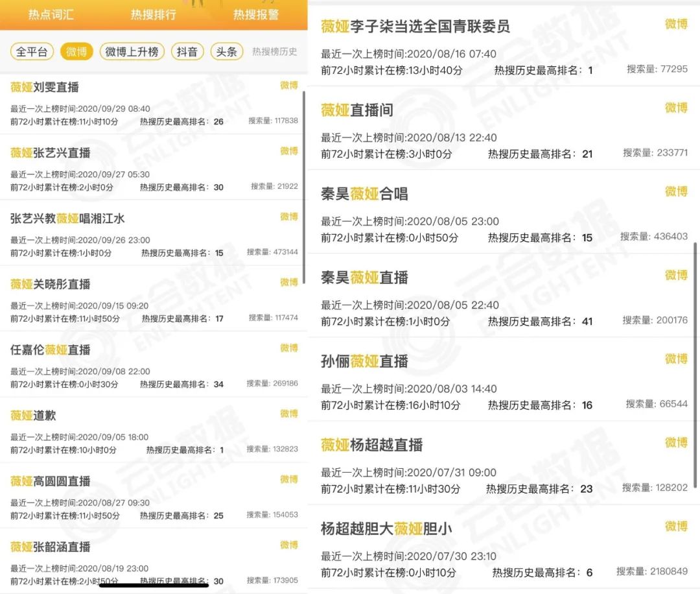Image resolution: width=700 pixels, height=594 pixels.
Task: Open the 薇娅张艺兴直播 entry
Action: pos(154,167)
